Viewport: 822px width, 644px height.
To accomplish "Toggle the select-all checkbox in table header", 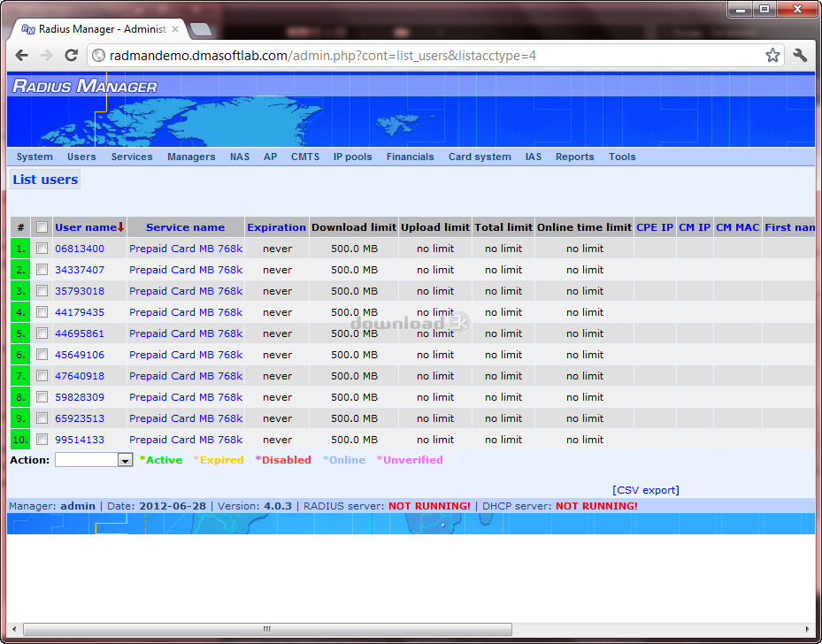I will (x=42, y=227).
